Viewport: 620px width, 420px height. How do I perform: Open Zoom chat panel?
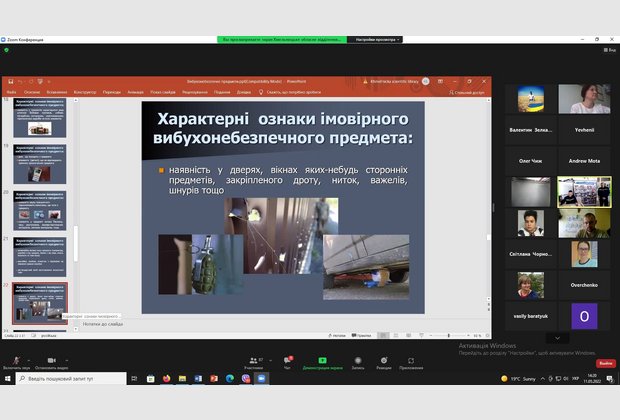(x=289, y=360)
